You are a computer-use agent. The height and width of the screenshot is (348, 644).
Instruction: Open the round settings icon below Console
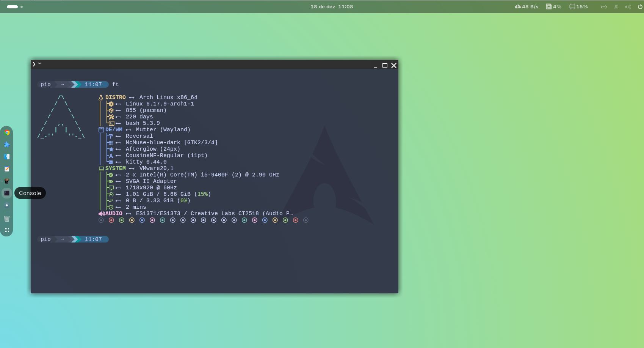(x=7, y=205)
